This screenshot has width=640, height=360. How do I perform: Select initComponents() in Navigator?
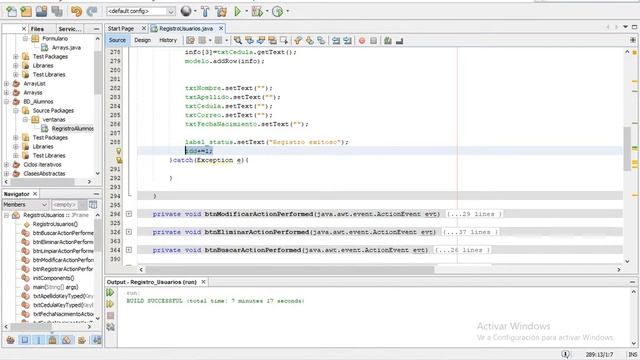click(x=53, y=278)
